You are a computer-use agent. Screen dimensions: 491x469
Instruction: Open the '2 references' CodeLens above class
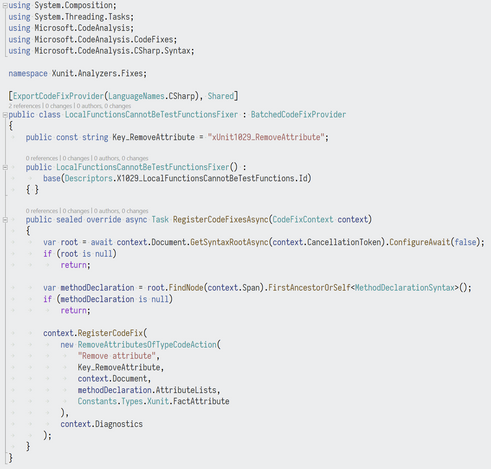24,106
